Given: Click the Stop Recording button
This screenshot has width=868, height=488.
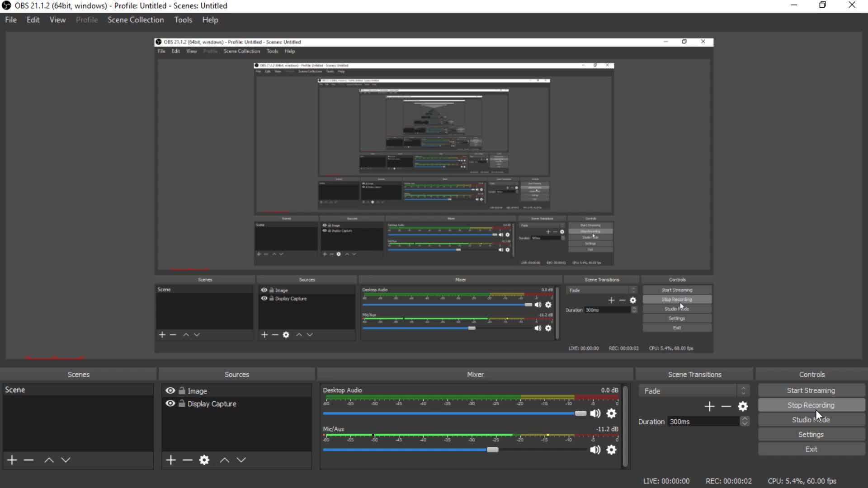Looking at the screenshot, I should click(x=811, y=405).
